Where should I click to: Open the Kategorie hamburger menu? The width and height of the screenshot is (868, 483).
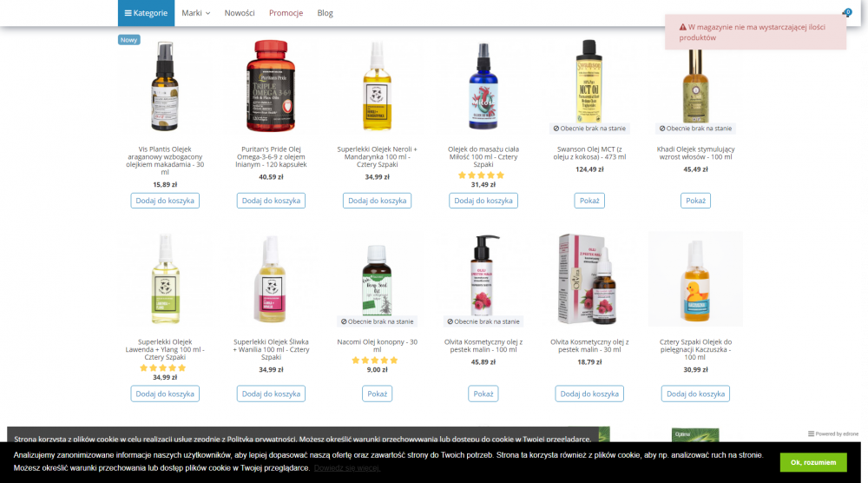[146, 13]
